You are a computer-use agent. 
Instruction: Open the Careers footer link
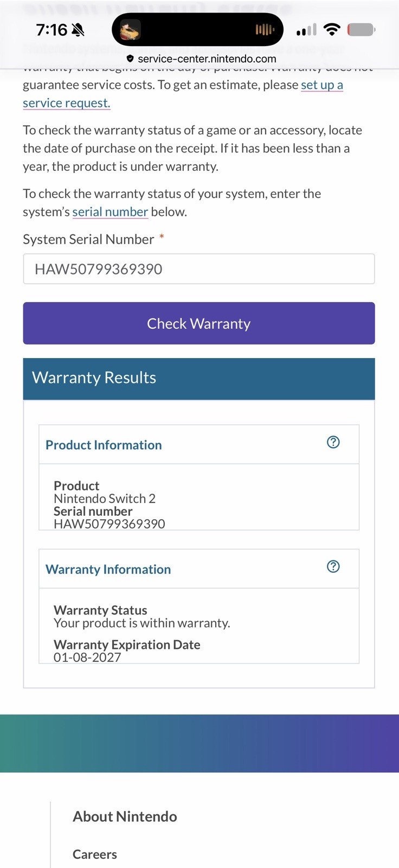(x=95, y=854)
